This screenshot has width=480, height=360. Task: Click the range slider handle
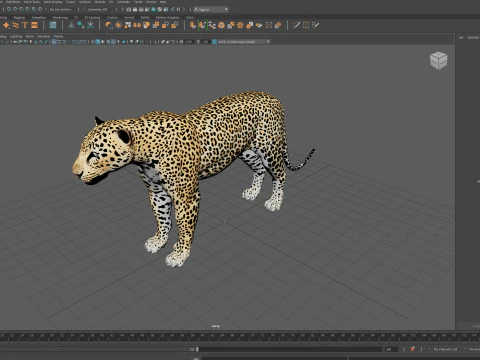point(197,349)
